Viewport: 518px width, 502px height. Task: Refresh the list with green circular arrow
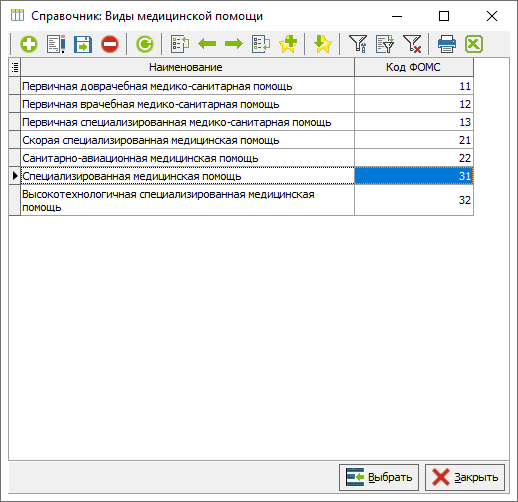click(145, 44)
